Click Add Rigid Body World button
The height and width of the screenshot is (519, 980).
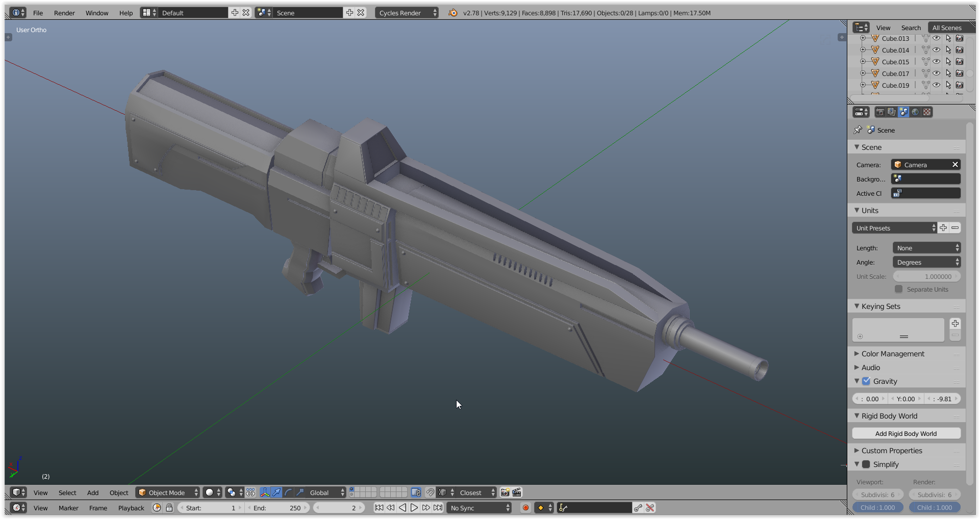click(x=906, y=434)
